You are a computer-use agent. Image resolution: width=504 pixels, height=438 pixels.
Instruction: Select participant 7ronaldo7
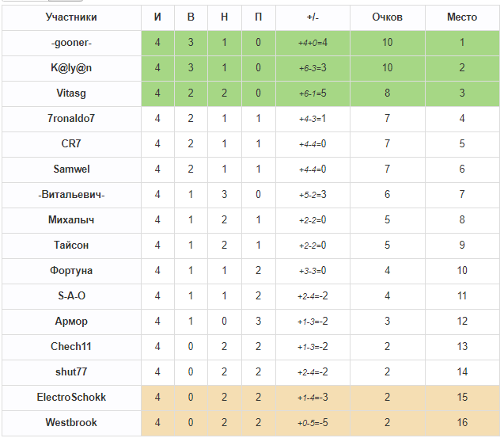71,119
